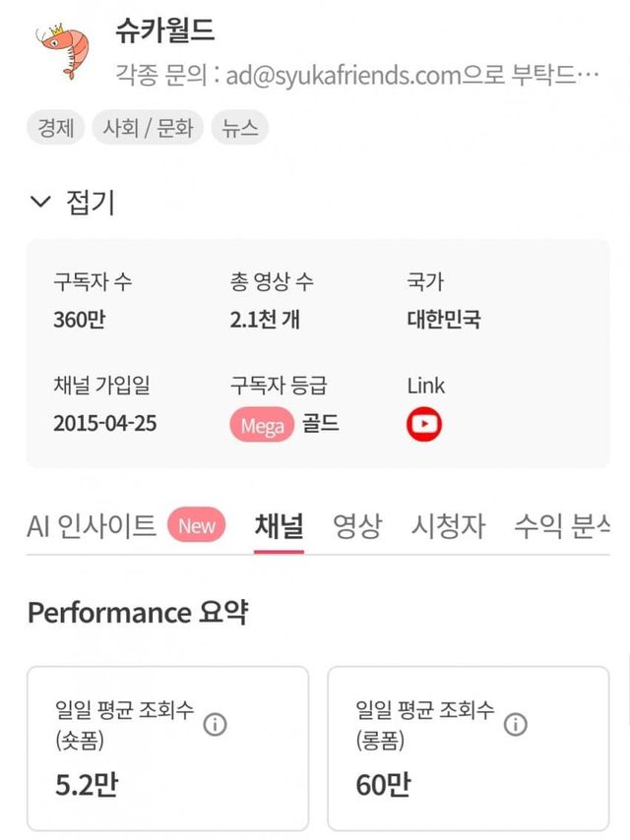Collapse the channel details with 접기

[73, 203]
